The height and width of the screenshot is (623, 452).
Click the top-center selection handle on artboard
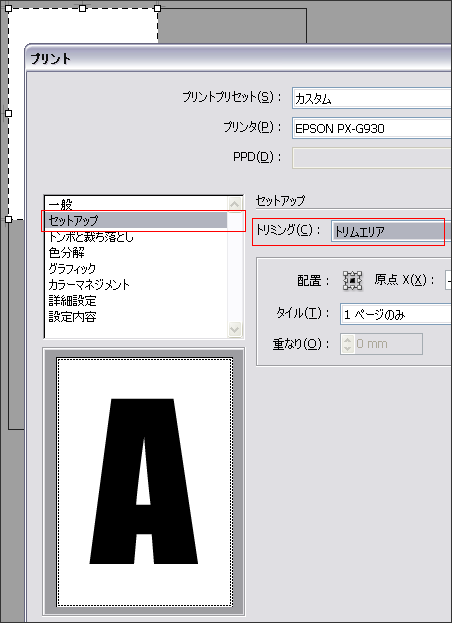tap(82, 8)
